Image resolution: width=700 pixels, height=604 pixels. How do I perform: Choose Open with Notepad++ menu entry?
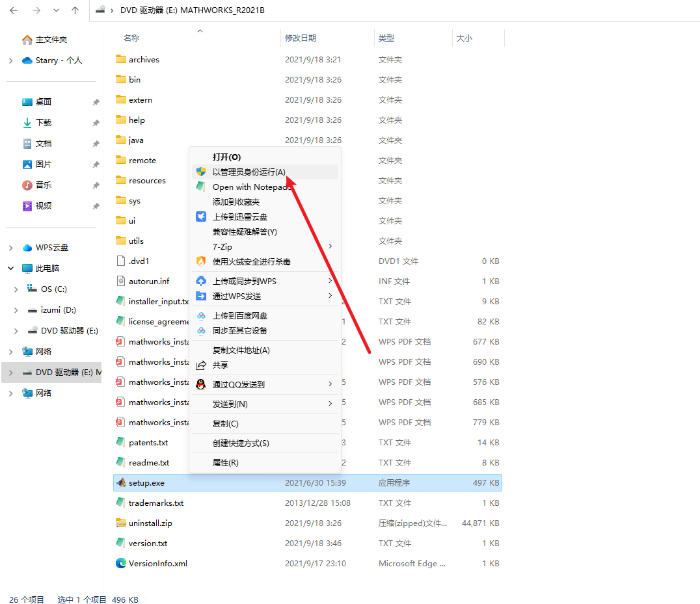pos(265,187)
